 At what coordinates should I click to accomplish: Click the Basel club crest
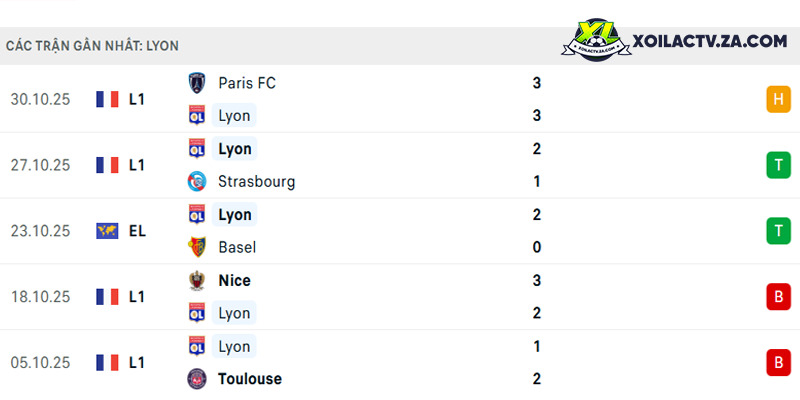pyautogui.click(x=196, y=247)
